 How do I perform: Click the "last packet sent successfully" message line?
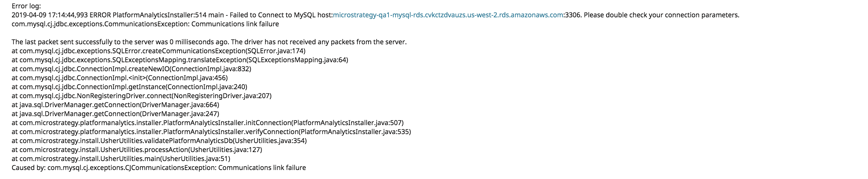click(x=209, y=42)
